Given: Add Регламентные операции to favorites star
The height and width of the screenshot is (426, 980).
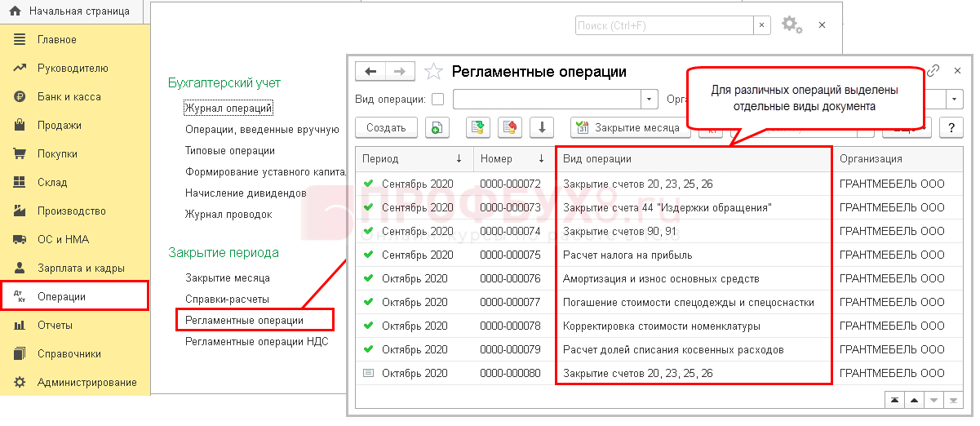Looking at the screenshot, I should pyautogui.click(x=434, y=72).
